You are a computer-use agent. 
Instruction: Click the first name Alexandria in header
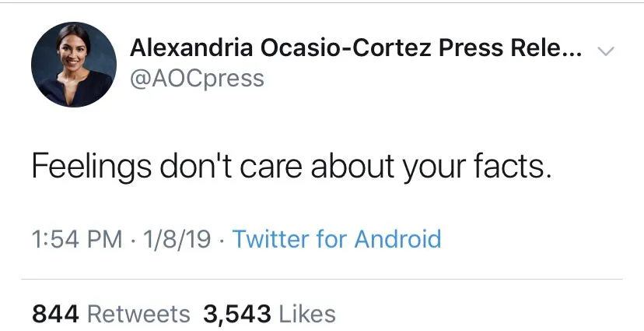[x=189, y=48]
